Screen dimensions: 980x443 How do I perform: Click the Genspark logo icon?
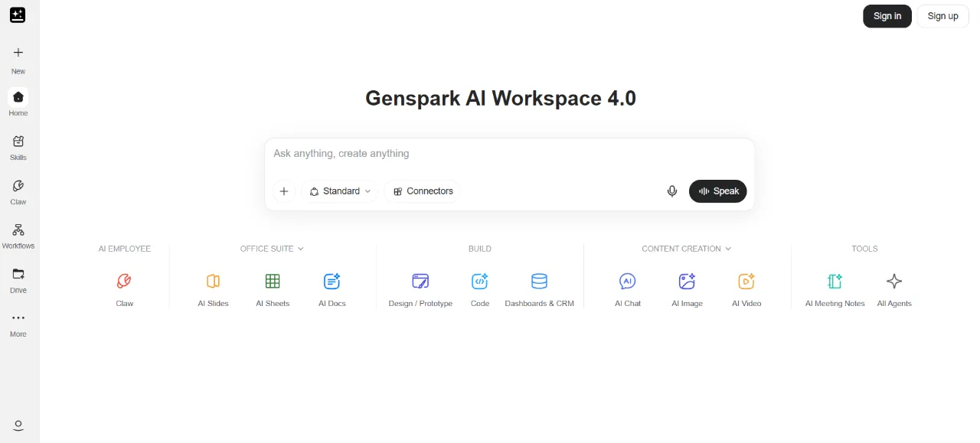point(18,15)
